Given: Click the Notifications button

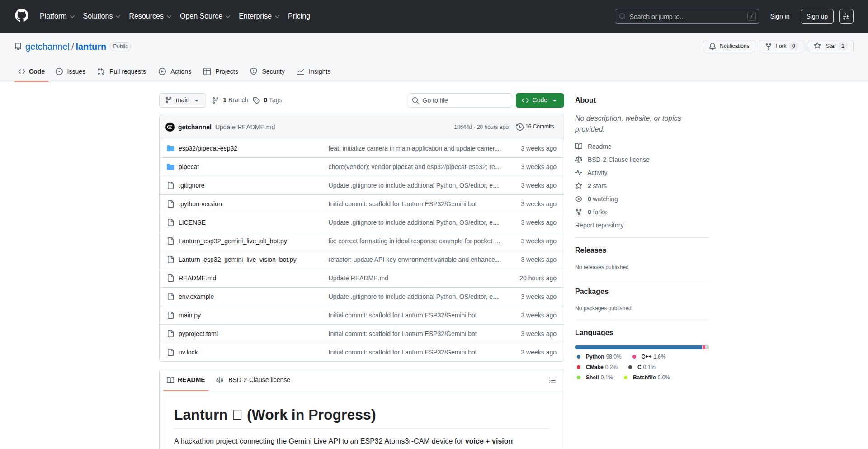Looking at the screenshot, I should [729, 46].
